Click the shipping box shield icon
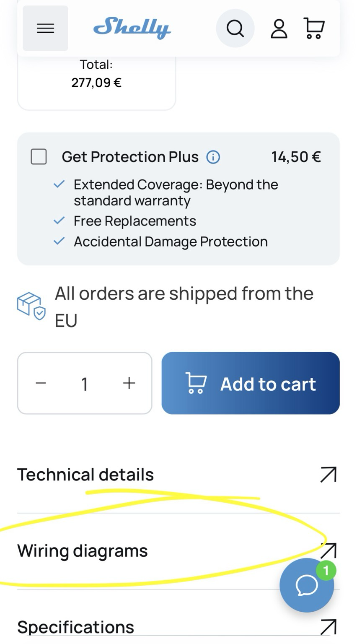Screen dimensions: 357x644 coord(31,306)
